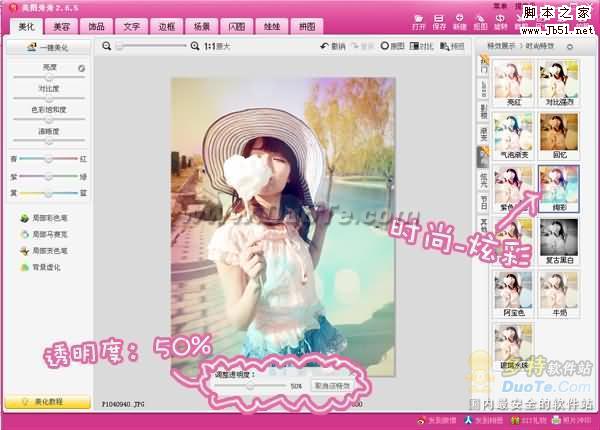Switch to the 场景 tab
The width and height of the screenshot is (600, 430).
202,26
